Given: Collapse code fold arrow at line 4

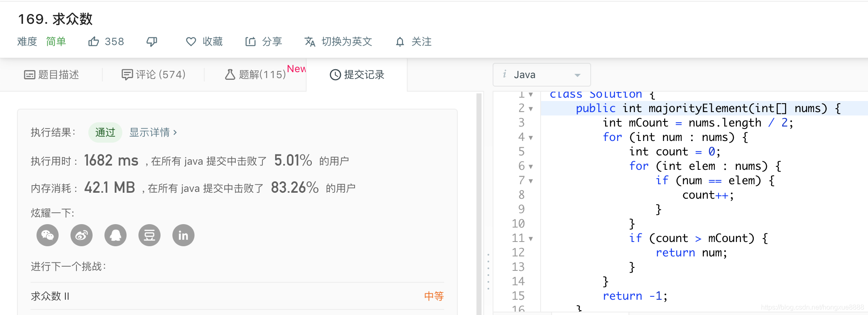Looking at the screenshot, I should tap(531, 138).
